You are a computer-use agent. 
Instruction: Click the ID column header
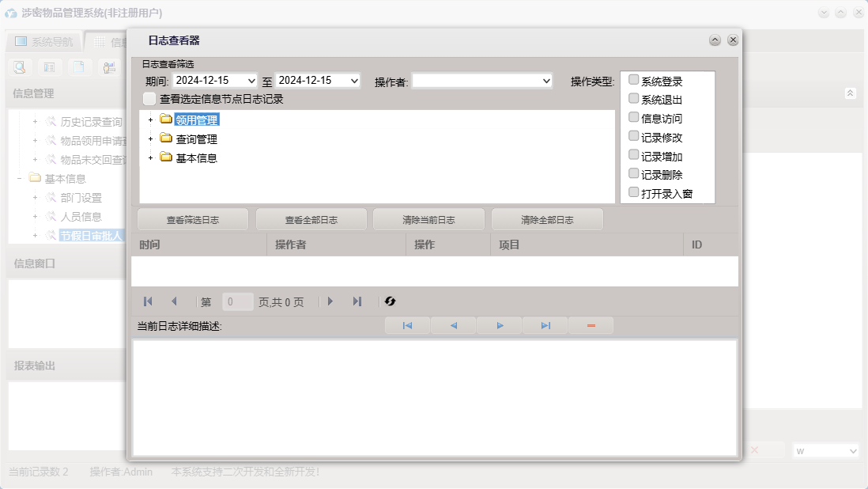(711, 244)
